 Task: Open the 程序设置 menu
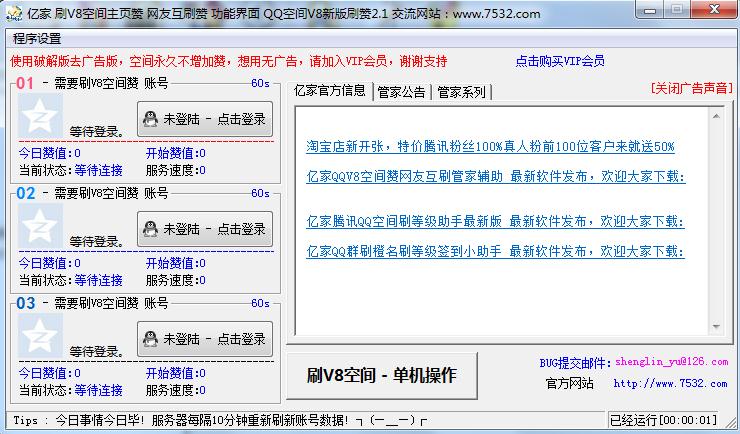tap(37, 39)
